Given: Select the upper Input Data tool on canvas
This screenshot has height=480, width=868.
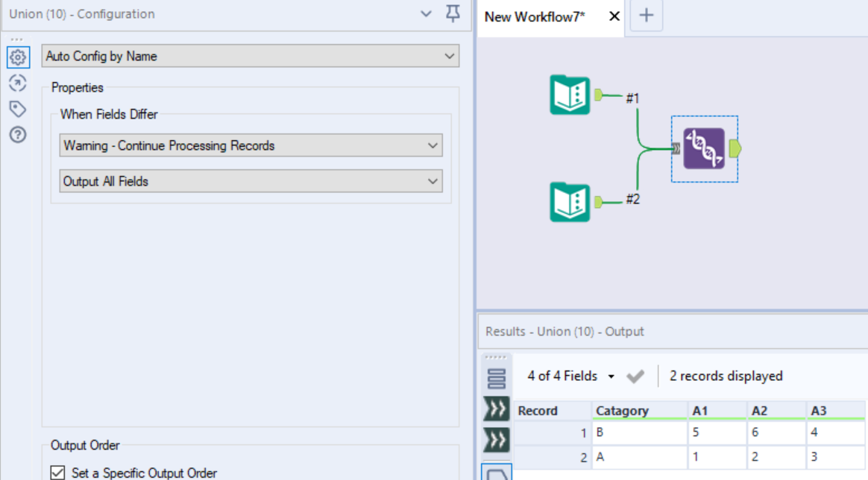Looking at the screenshot, I should coord(570,95).
